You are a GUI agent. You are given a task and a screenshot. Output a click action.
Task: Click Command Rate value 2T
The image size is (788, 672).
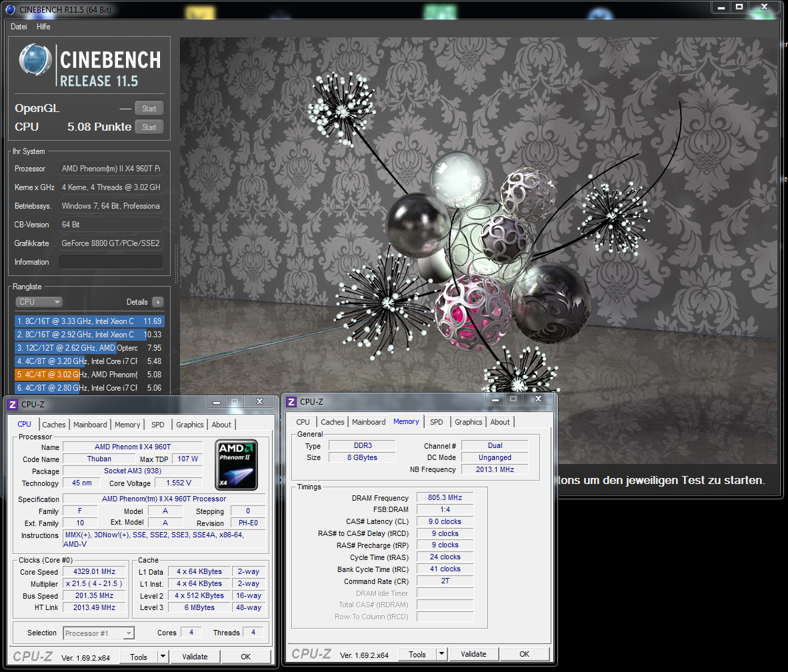pos(445,581)
